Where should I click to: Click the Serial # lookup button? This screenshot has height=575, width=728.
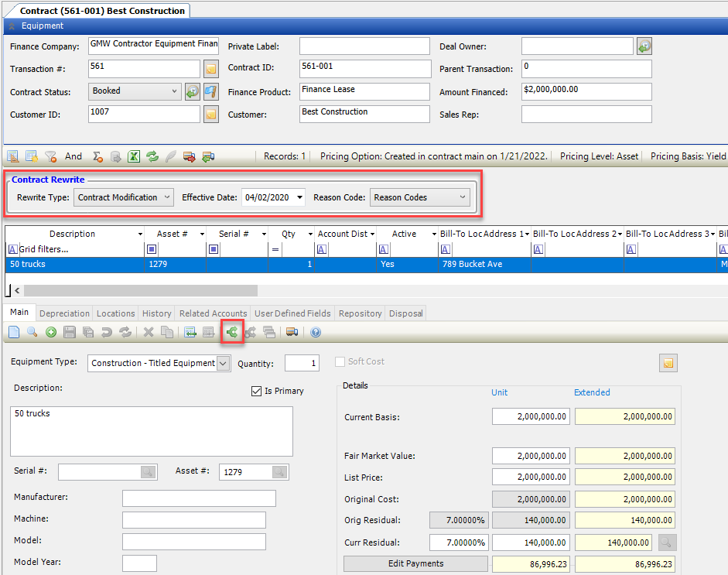(148, 472)
